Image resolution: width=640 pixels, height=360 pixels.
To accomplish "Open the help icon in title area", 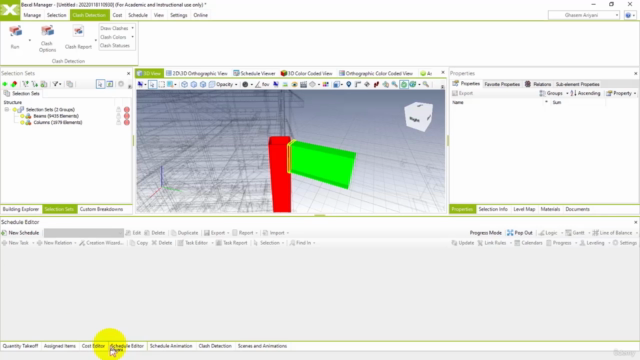I will coord(628,15).
